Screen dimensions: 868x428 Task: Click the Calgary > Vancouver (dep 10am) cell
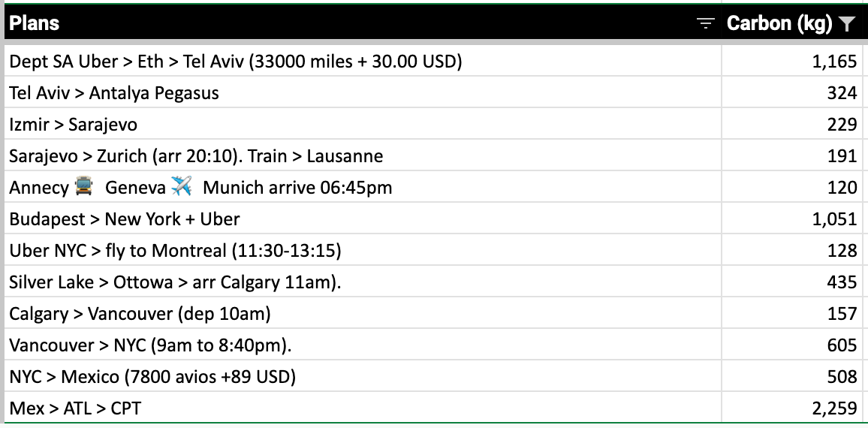(x=140, y=314)
